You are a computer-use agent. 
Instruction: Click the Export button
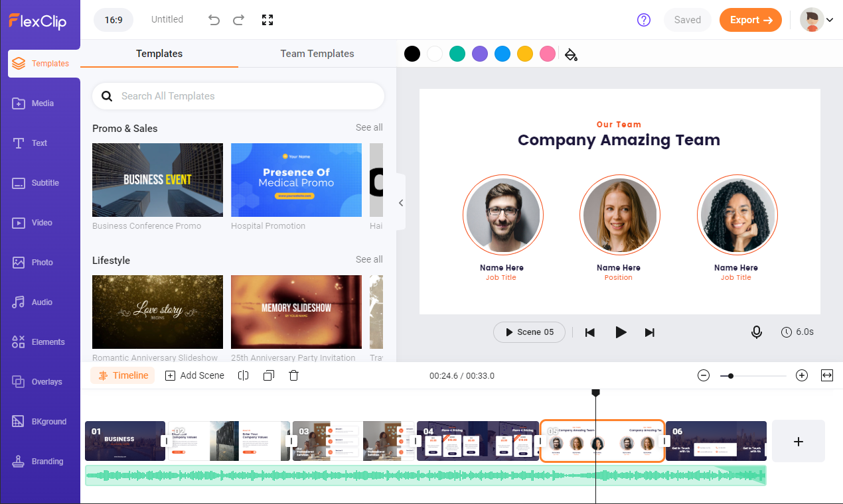[x=750, y=20]
